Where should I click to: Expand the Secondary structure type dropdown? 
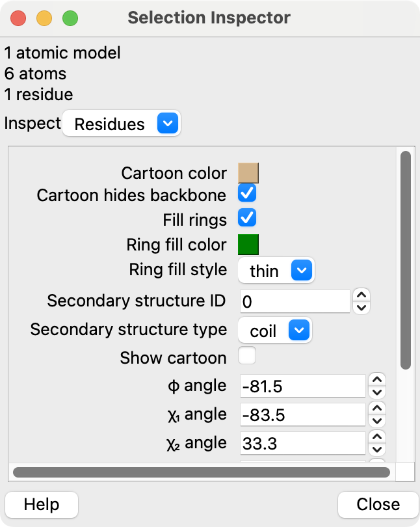click(275, 331)
